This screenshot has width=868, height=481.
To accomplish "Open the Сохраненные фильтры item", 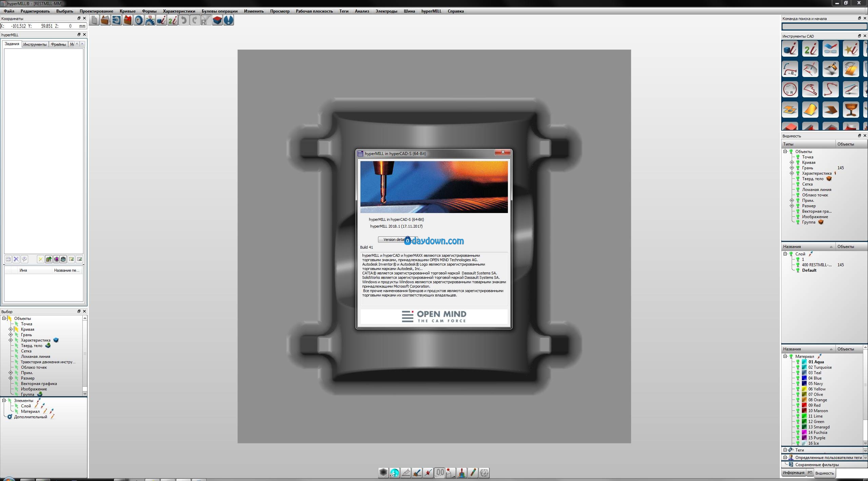I will pyautogui.click(x=817, y=465).
